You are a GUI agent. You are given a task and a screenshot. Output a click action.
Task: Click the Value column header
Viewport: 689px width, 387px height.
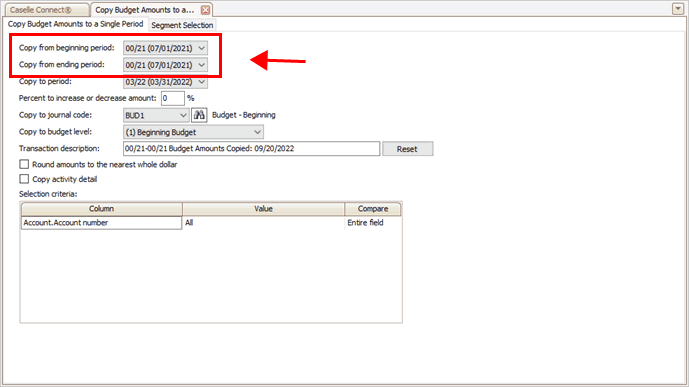263,209
